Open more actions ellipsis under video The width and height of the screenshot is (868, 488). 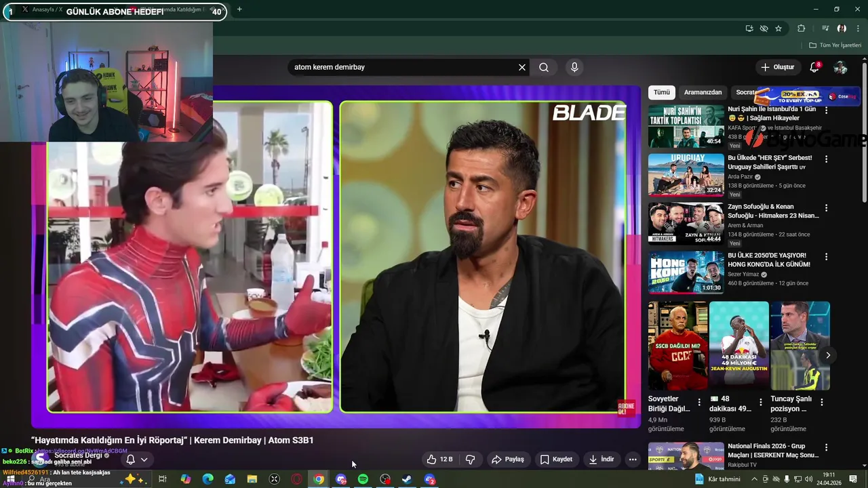[x=633, y=460]
